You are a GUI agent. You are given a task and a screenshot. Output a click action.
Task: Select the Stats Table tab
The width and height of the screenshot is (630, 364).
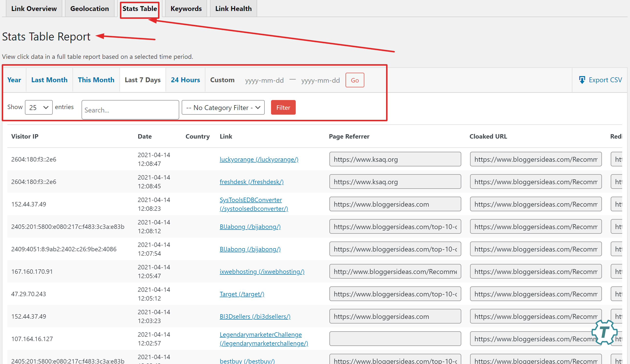pyautogui.click(x=140, y=8)
